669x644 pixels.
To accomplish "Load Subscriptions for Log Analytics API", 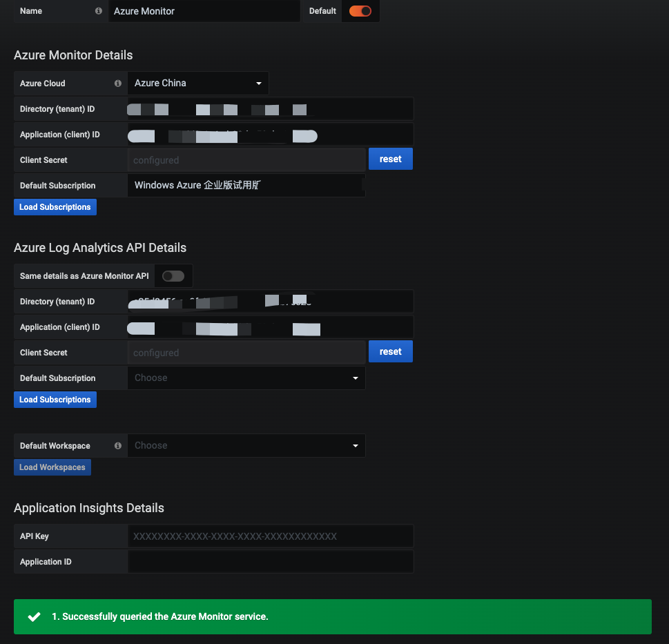I will pyautogui.click(x=55, y=400).
